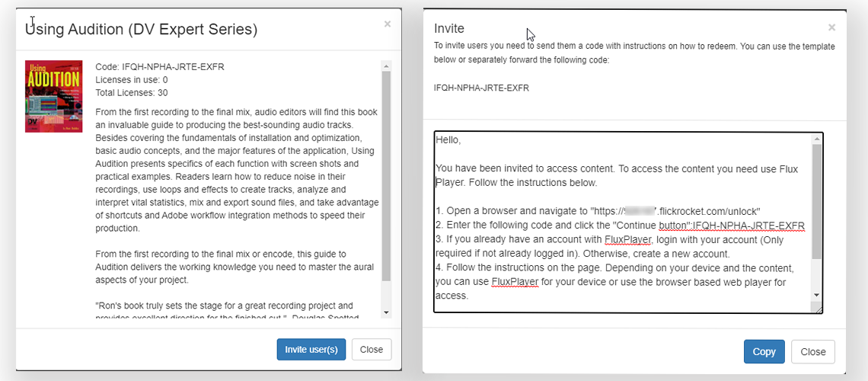Click the Total Licenses: 30 text
Image resolution: width=868 pixels, height=381 pixels.
[x=132, y=92]
